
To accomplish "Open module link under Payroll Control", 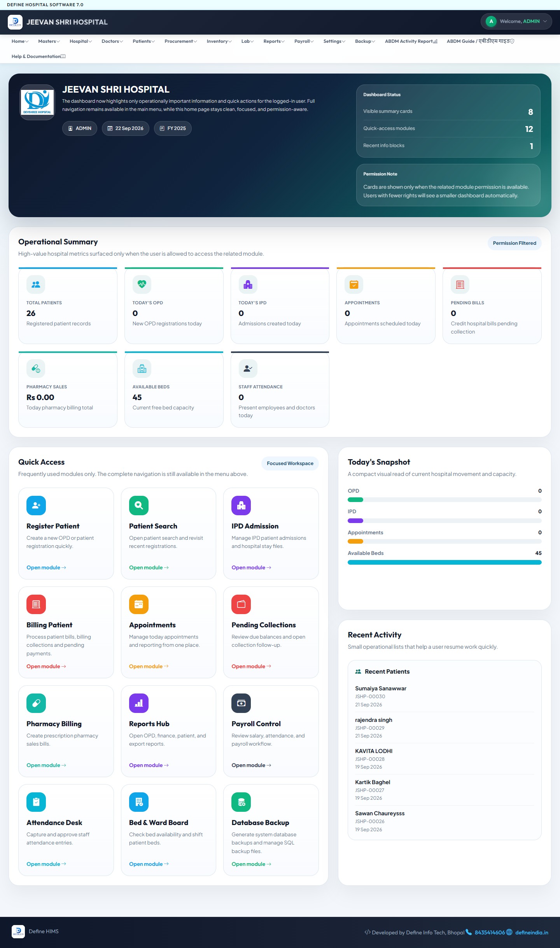I will click(251, 765).
